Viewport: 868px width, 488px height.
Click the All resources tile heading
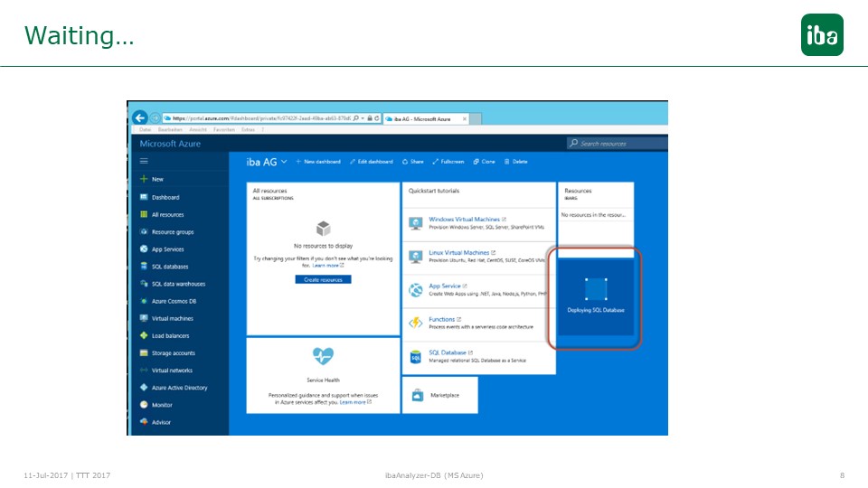point(269,191)
